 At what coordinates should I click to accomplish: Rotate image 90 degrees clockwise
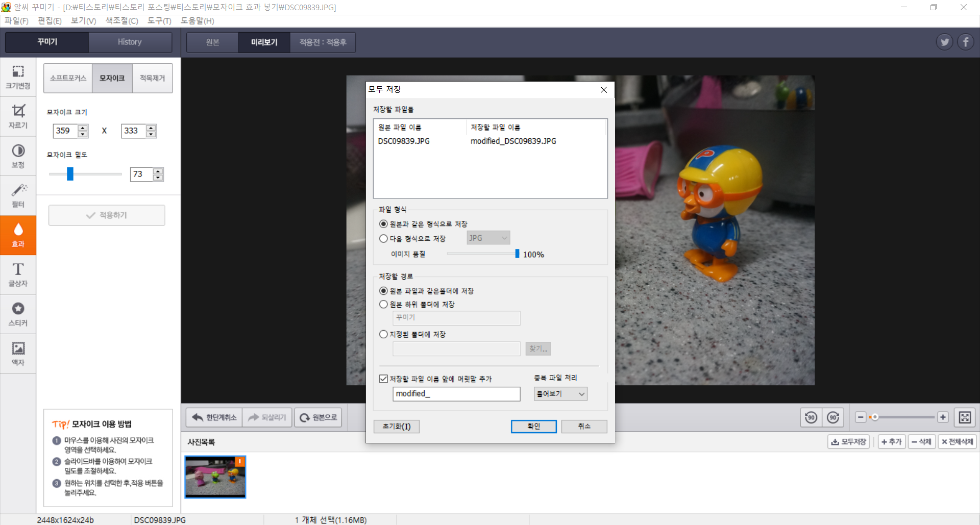click(x=833, y=417)
